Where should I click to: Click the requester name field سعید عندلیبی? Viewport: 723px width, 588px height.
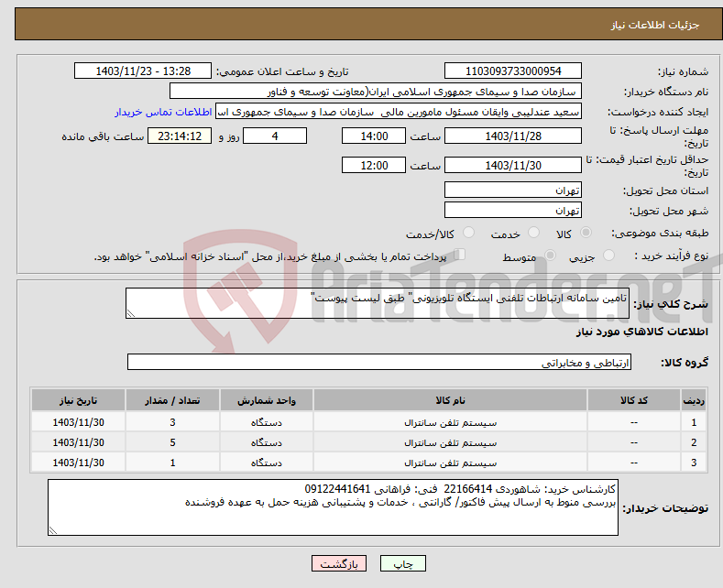click(399, 112)
